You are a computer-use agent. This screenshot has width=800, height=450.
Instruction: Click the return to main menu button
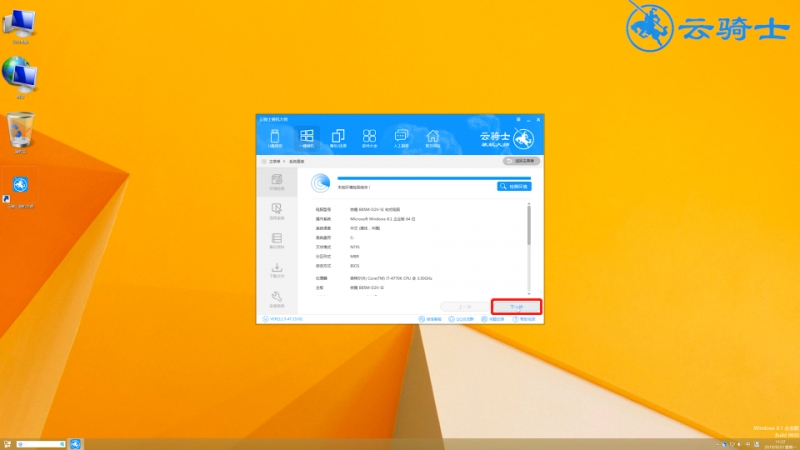(521, 161)
